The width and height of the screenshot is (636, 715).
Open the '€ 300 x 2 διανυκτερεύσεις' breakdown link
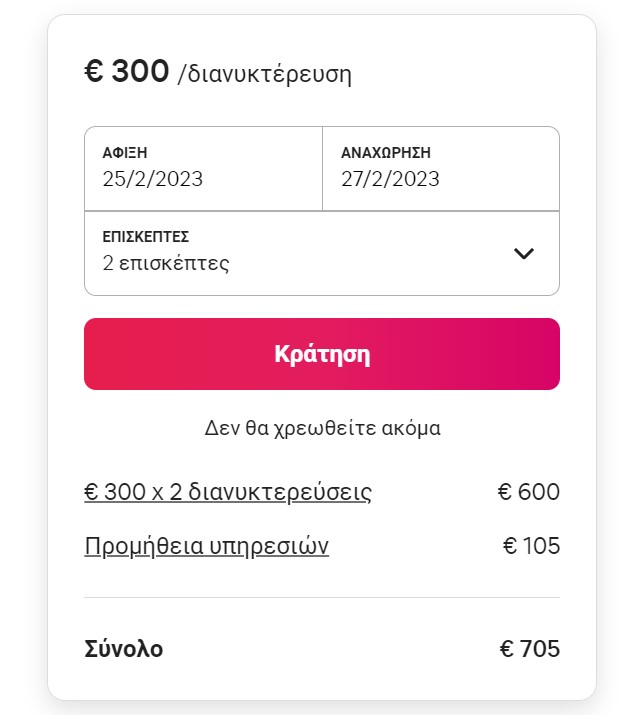click(x=228, y=492)
